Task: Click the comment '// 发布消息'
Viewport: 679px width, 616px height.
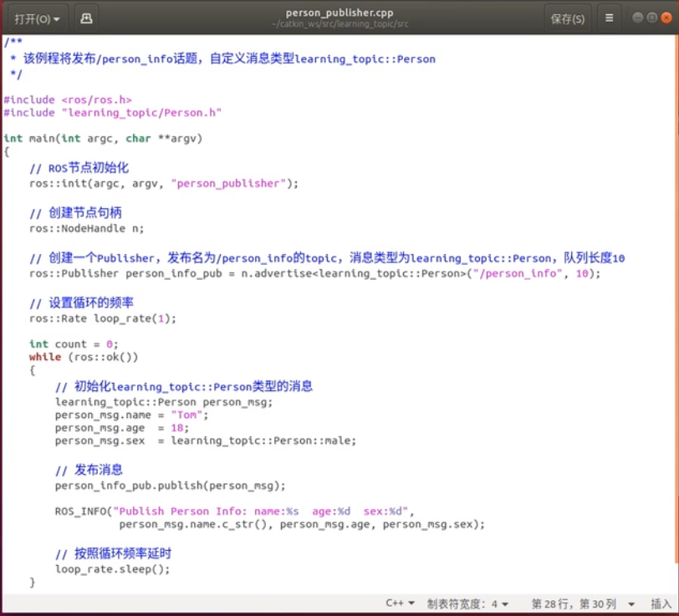Action: tap(89, 470)
